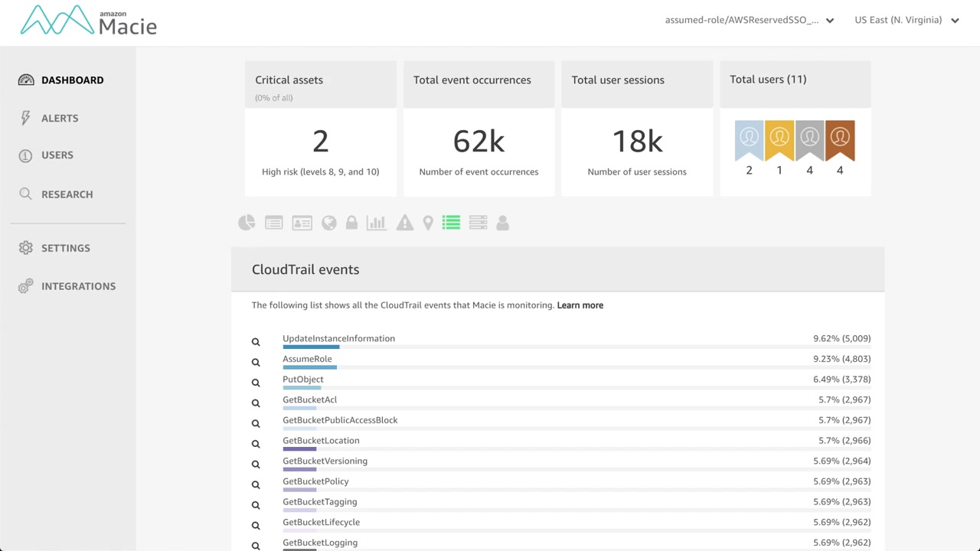980x551 pixels.
Task: Open the globe view icon
Action: 329,223
